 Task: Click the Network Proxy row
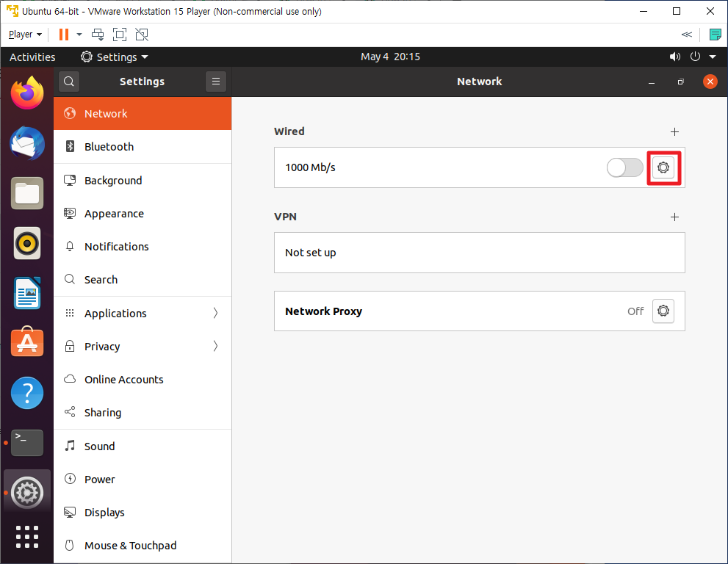click(480, 311)
